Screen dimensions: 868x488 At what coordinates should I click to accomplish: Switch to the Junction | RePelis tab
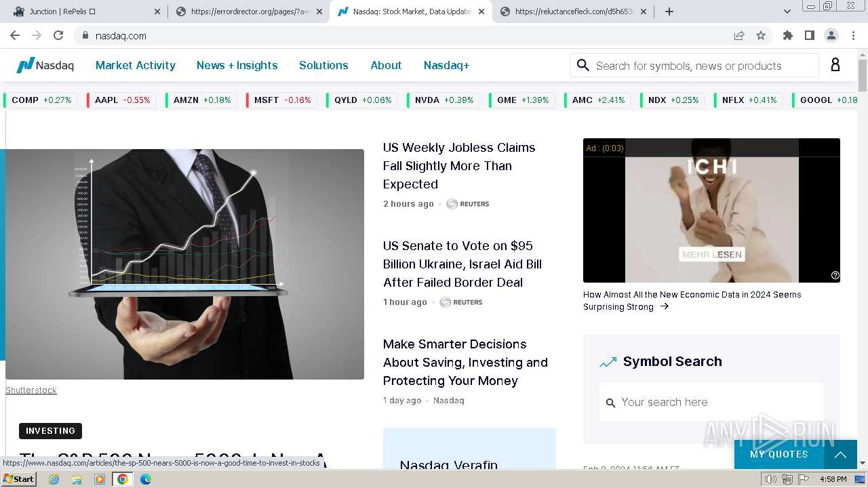86,12
